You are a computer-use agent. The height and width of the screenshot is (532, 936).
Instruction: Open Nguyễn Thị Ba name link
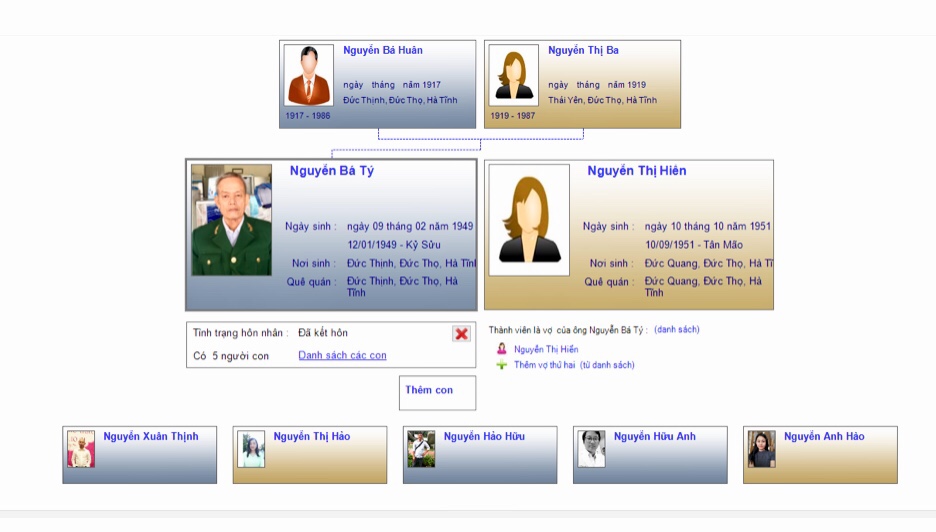(x=583, y=50)
